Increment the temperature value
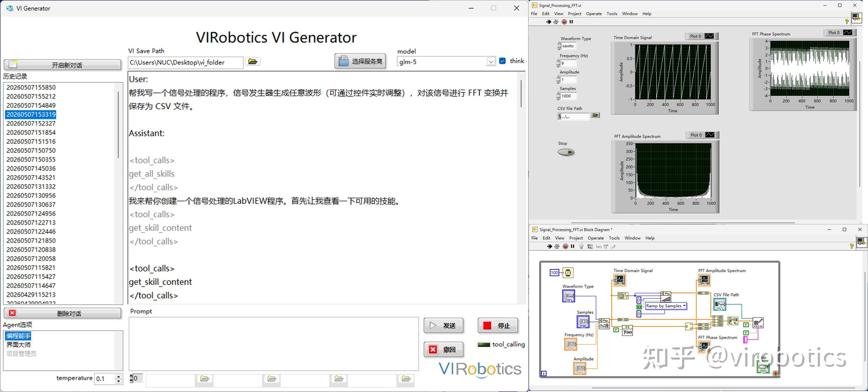The image size is (868, 392). [118, 376]
